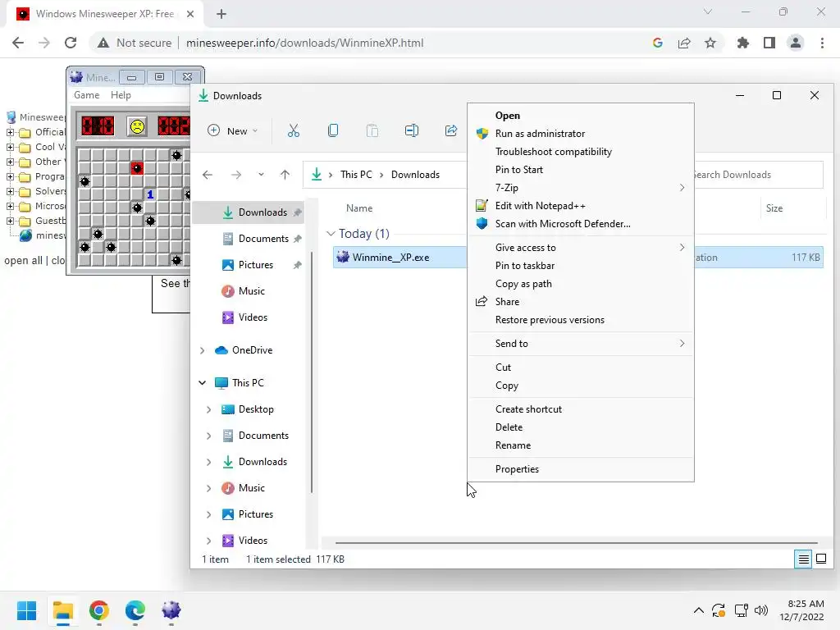Open File Explorer from taskbar
Viewport: 840px width, 630px height.
tap(62, 610)
